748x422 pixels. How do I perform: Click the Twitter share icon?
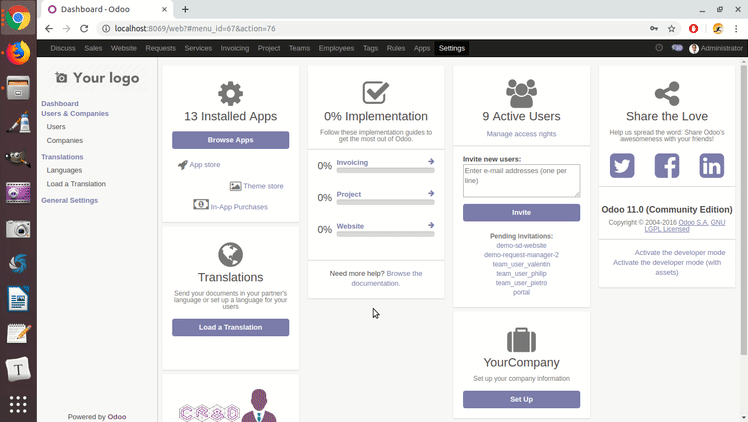point(622,165)
